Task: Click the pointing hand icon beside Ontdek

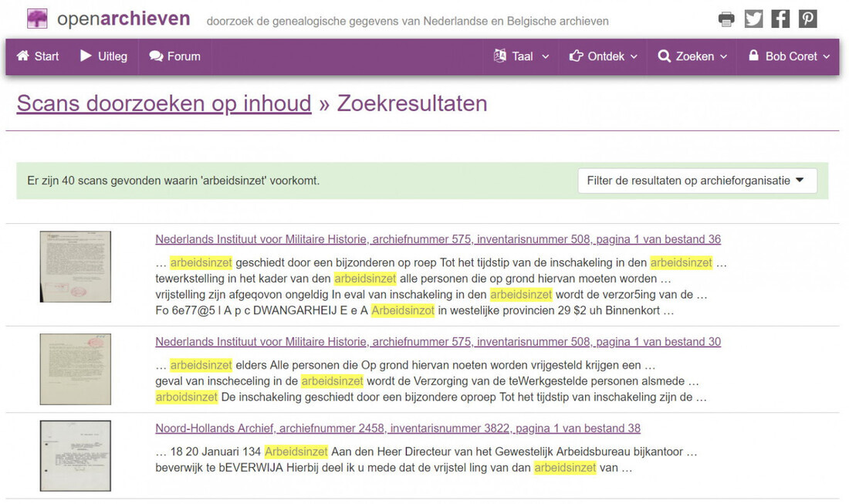Action: pos(576,56)
